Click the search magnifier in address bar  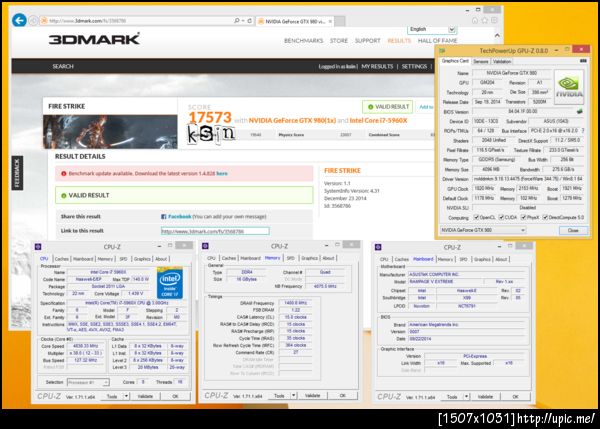tap(236, 21)
